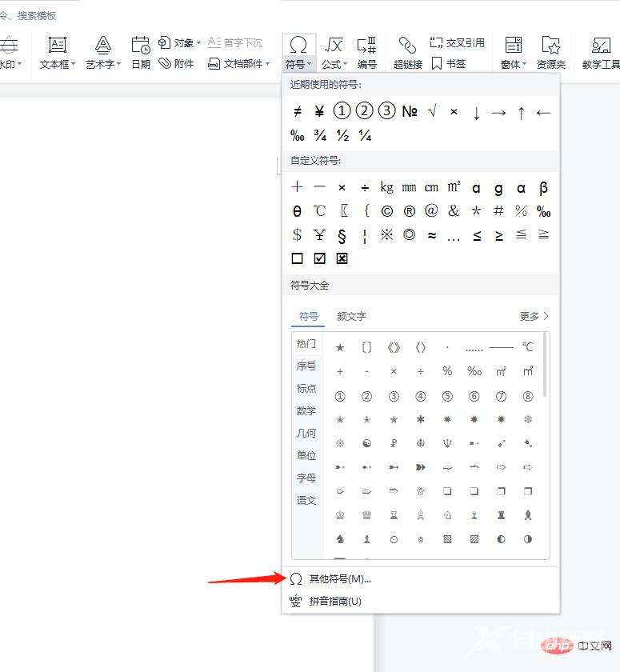The width and height of the screenshot is (620, 672).
Task: Expand the 艺术字 word art dropdown
Action: coord(118,64)
